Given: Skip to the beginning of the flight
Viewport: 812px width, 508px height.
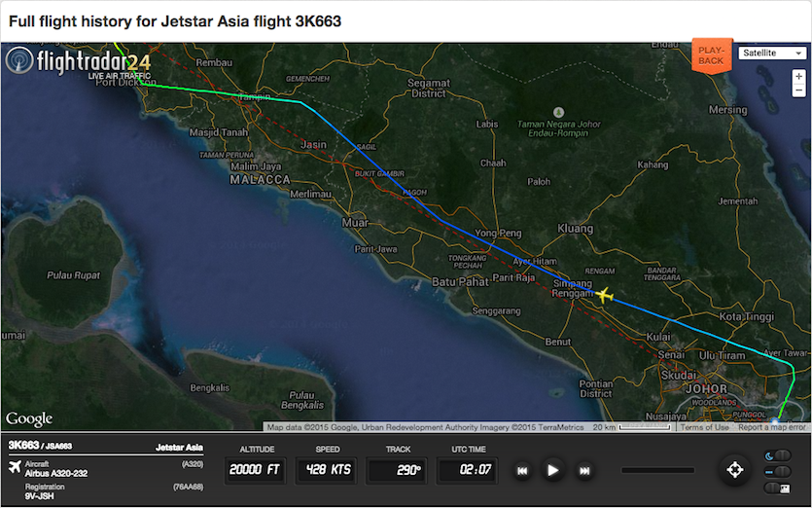Looking at the screenshot, I should [522, 471].
